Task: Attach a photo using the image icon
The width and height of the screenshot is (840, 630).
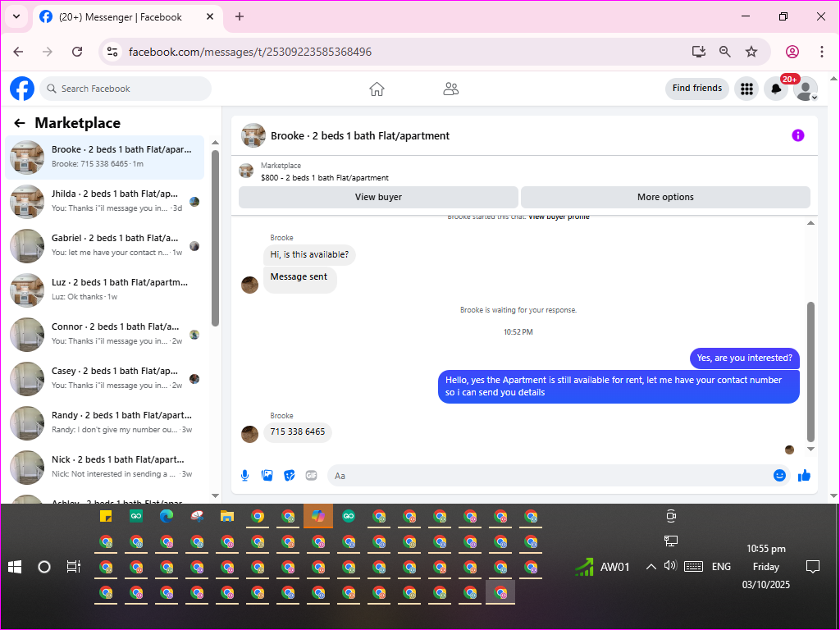Action: (x=267, y=475)
